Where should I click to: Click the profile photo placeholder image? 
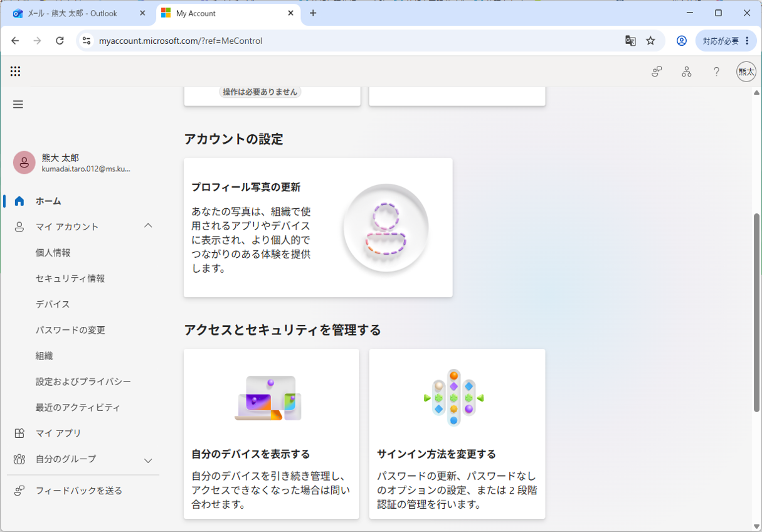[x=386, y=228]
